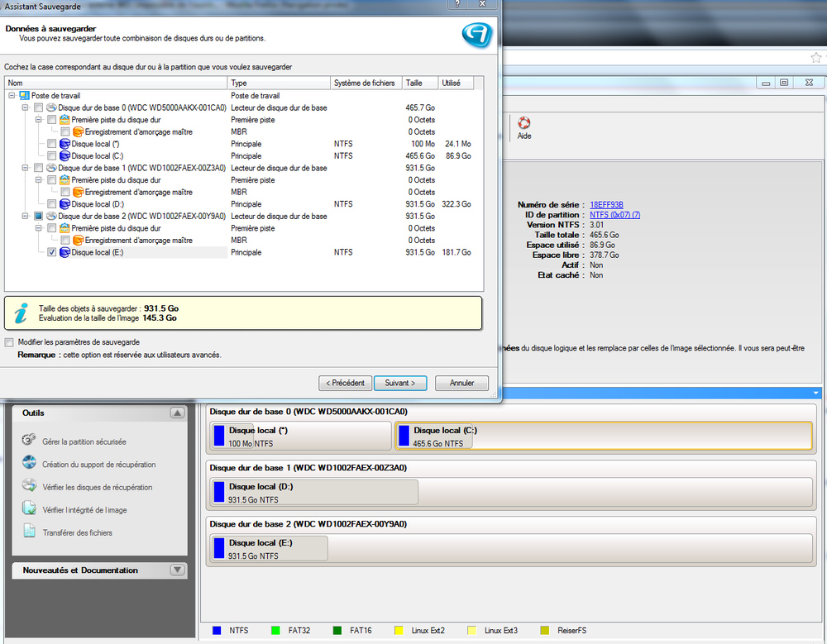Select the Disque local (C:) partition block in disk map
827x644 pixels.
click(x=604, y=436)
